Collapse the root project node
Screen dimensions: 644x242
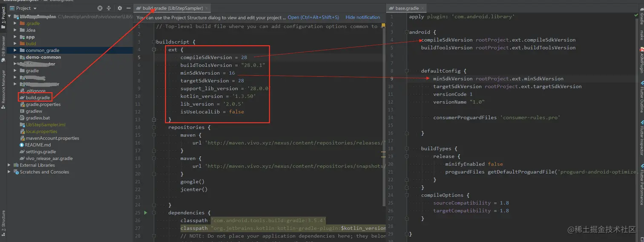tap(9, 17)
